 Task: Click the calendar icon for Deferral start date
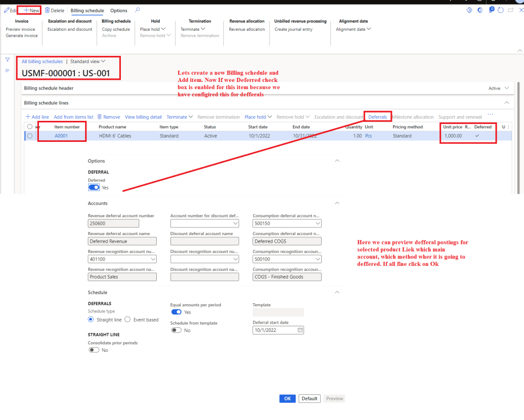point(300,330)
